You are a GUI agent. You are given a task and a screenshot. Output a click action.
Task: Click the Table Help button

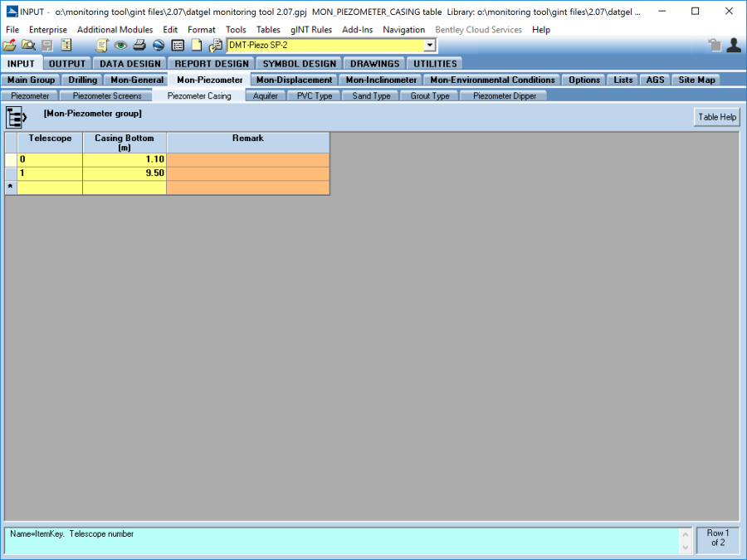click(715, 117)
